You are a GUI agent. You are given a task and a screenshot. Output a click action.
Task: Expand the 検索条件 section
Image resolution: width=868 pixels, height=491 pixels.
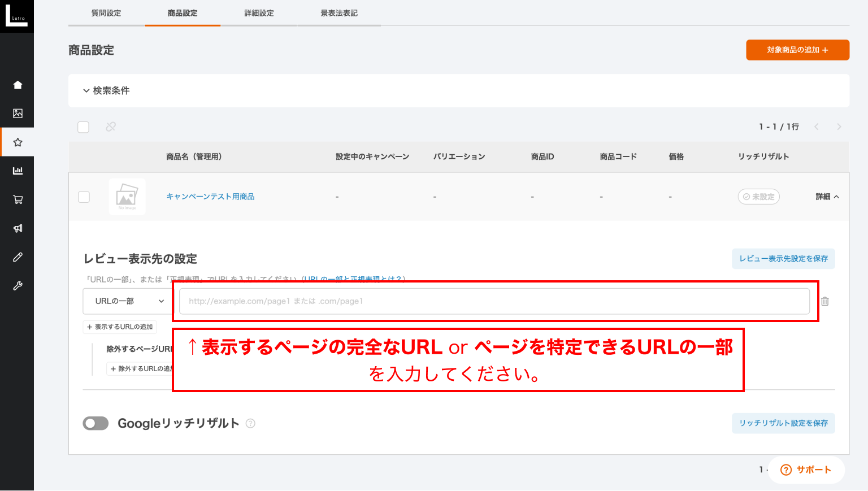click(x=106, y=90)
